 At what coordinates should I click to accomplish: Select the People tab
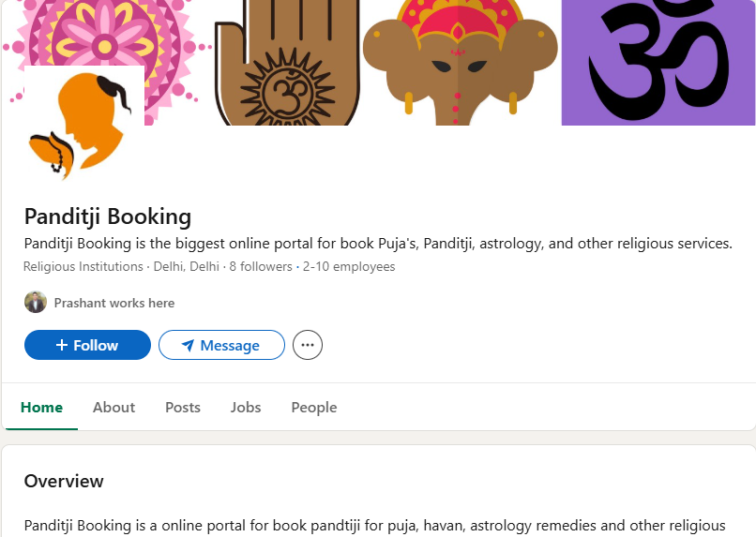tap(314, 408)
